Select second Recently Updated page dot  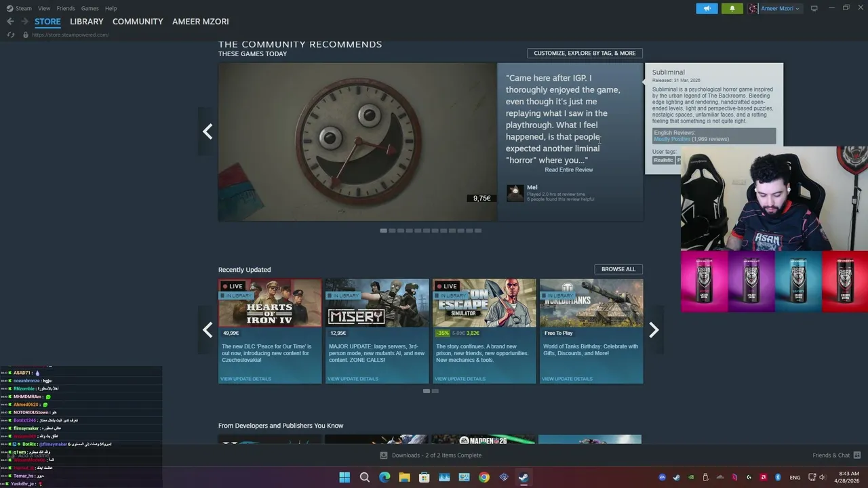[x=435, y=391]
